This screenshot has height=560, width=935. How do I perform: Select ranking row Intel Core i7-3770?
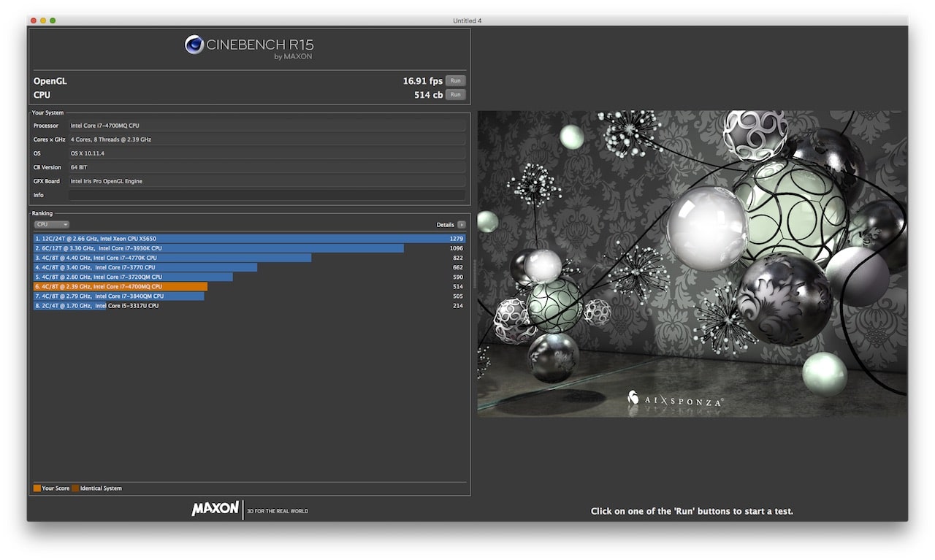coord(249,267)
